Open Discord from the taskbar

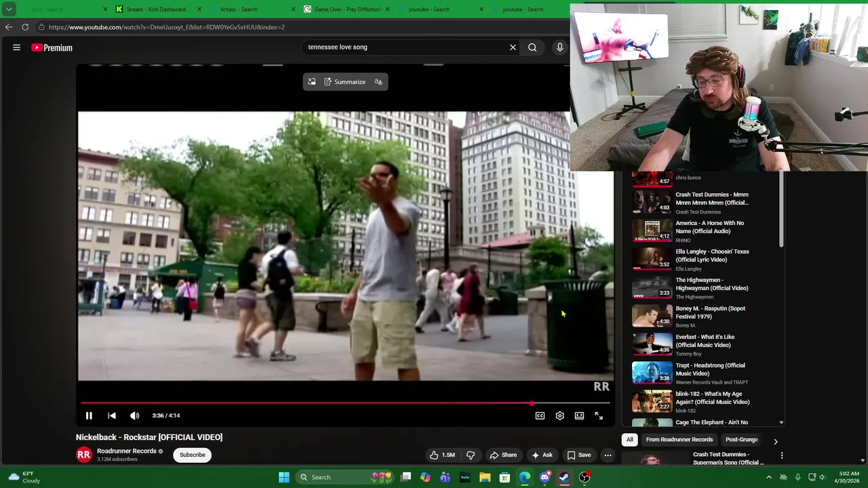545,477
